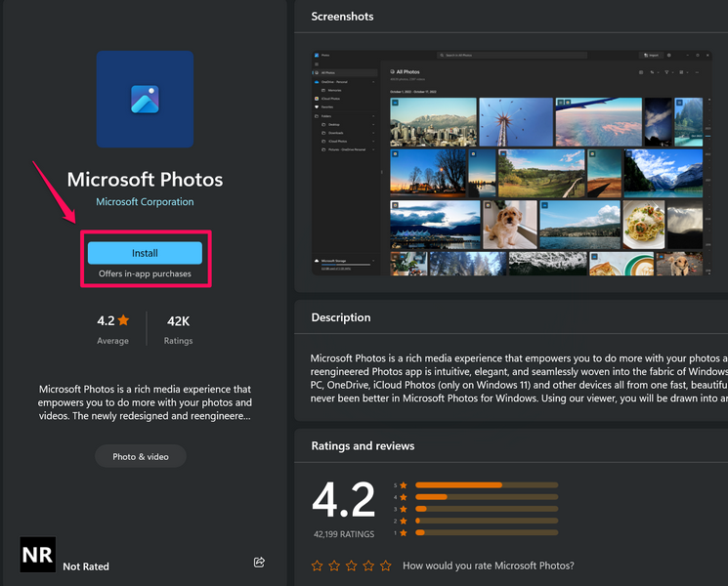Rate Microsoft Photos three stars
Screen dimensions: 728x586
(x=351, y=565)
